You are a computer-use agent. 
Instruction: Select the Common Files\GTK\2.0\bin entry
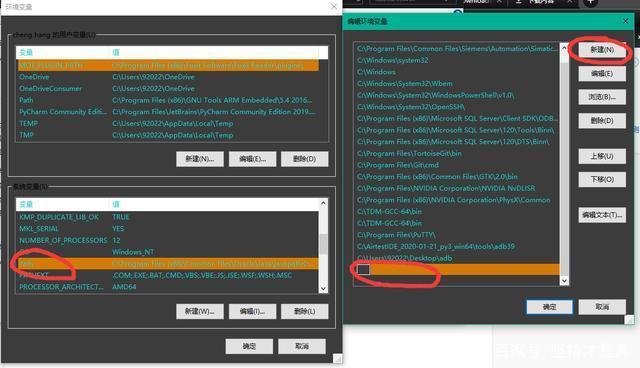tap(457, 177)
